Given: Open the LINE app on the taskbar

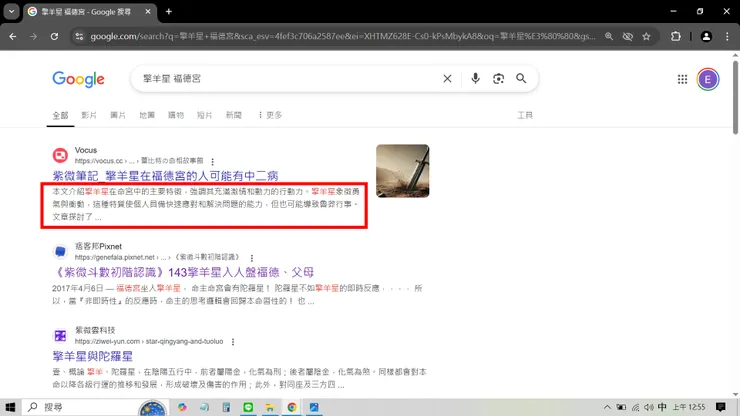Looking at the screenshot, I should tap(248, 407).
